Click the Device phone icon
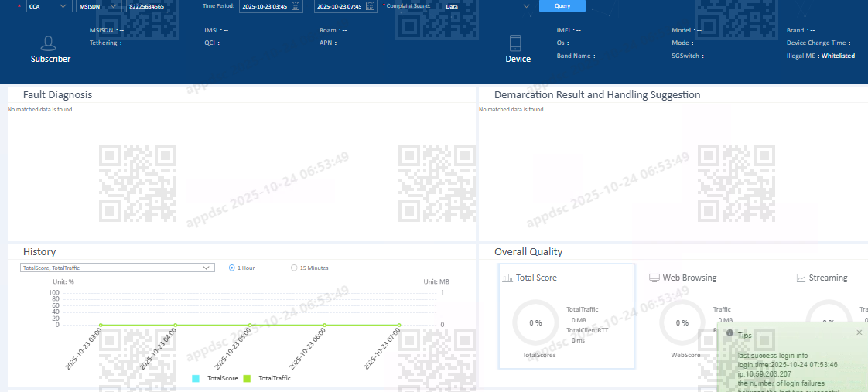 [515, 43]
